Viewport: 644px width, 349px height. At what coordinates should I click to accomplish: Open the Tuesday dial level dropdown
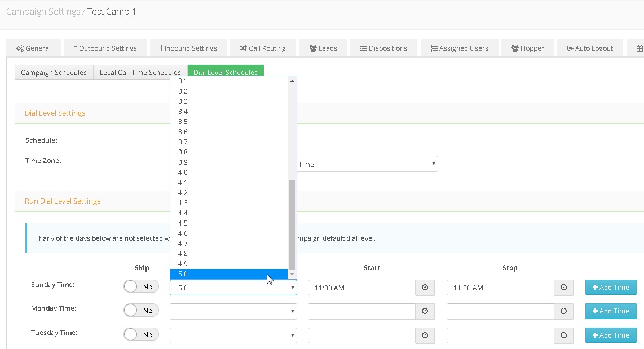click(x=233, y=335)
